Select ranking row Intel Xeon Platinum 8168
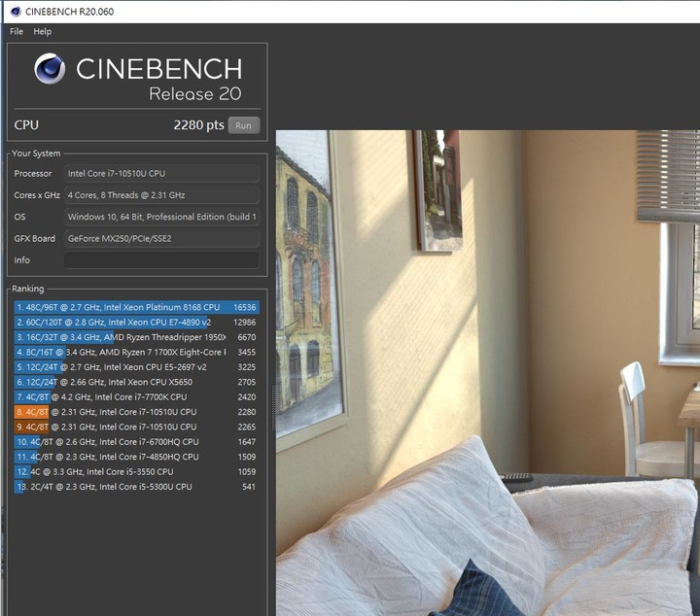 (137, 307)
